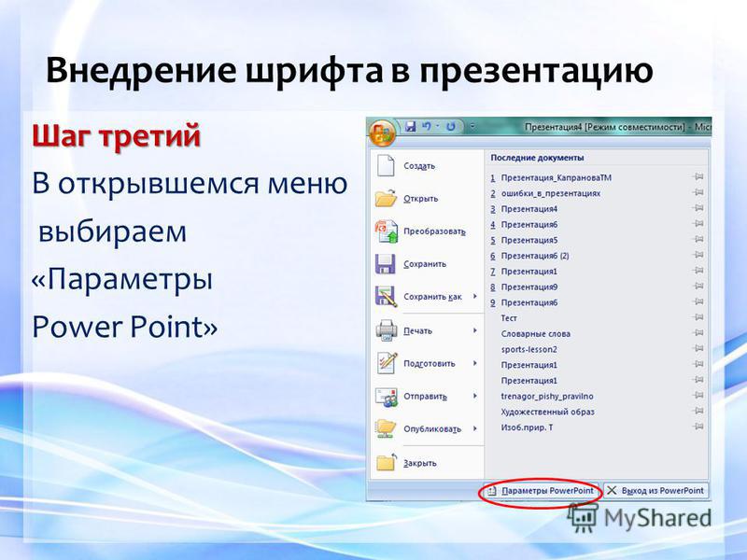Click the Выход из PowerPoint button
The height and width of the screenshot is (560, 747).
coord(656,491)
